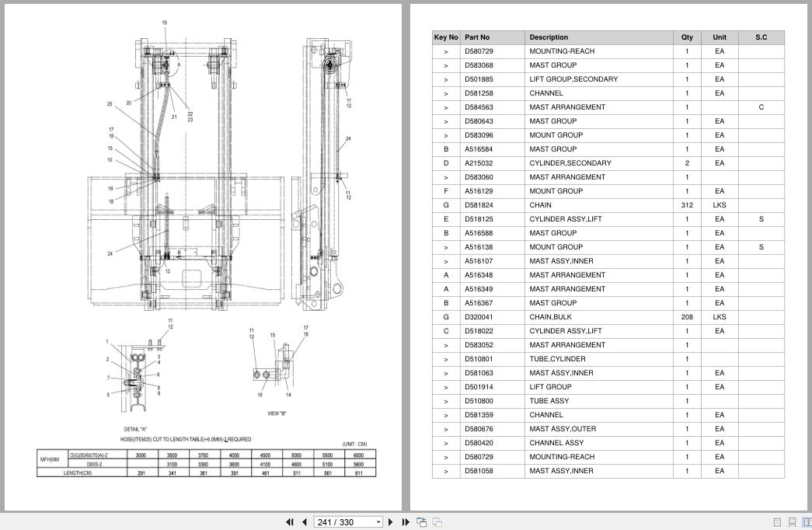Image resolution: width=812 pixels, height=530 pixels.
Task: Select part number D583096
Action: pos(479,135)
